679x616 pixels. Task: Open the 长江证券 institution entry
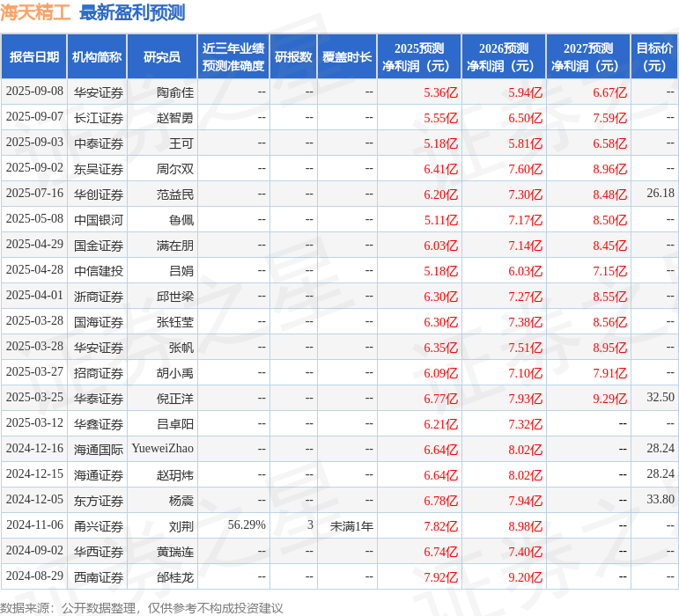click(x=98, y=118)
